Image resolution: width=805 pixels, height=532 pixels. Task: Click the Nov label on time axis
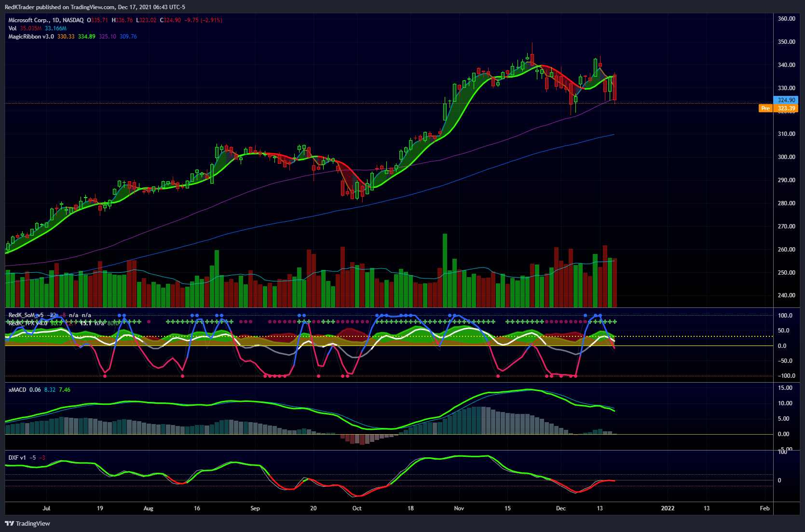tap(459, 508)
